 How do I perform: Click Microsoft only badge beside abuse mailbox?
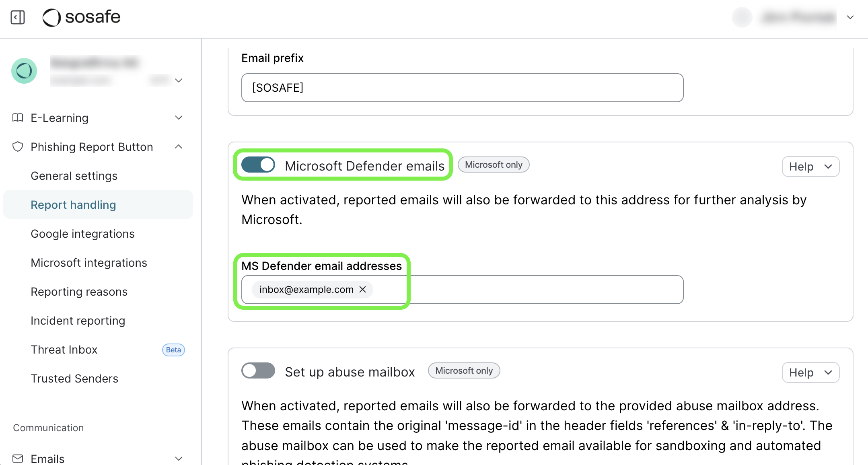[x=464, y=370]
